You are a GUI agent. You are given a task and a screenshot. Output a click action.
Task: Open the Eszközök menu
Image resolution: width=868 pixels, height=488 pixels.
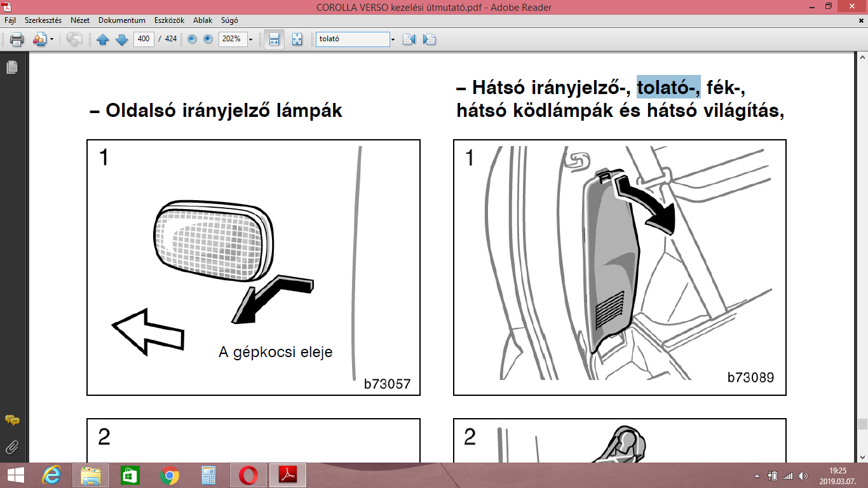click(x=170, y=20)
